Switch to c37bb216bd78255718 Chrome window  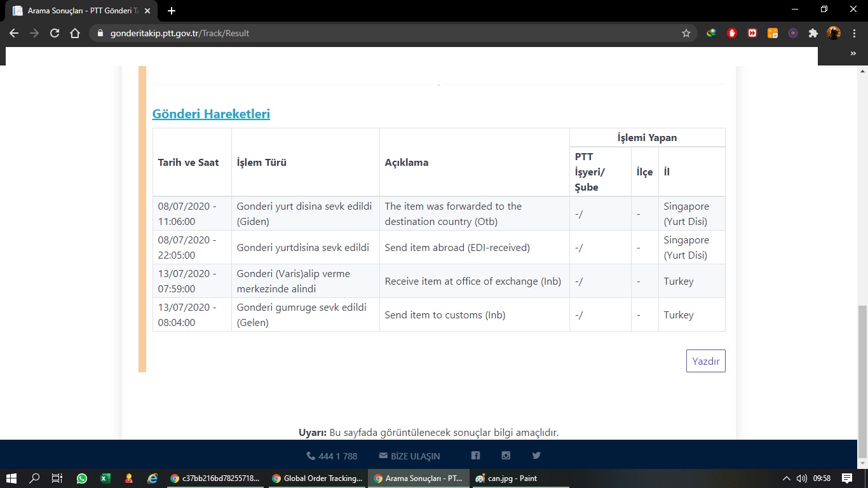(215, 478)
